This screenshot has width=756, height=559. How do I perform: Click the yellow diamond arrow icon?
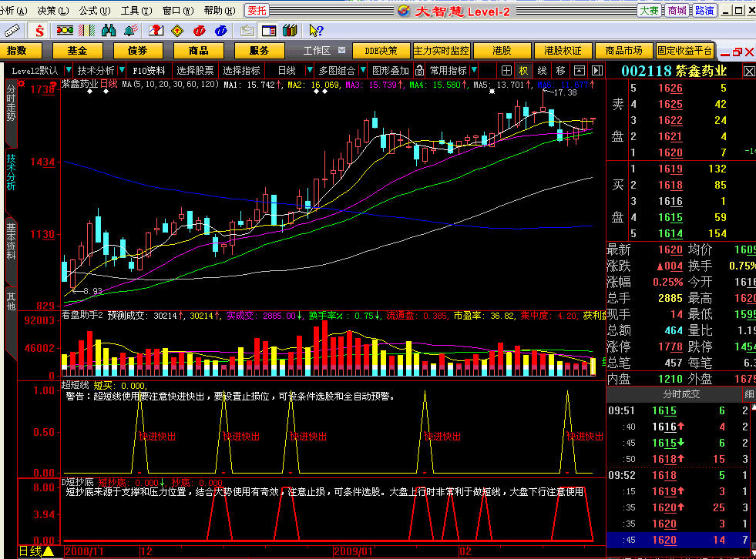[177, 31]
